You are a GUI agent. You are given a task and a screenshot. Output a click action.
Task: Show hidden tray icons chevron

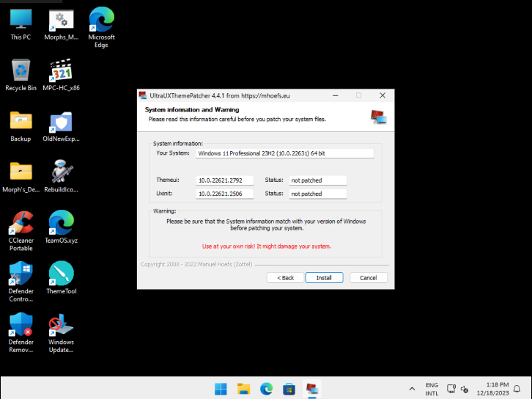412,389
